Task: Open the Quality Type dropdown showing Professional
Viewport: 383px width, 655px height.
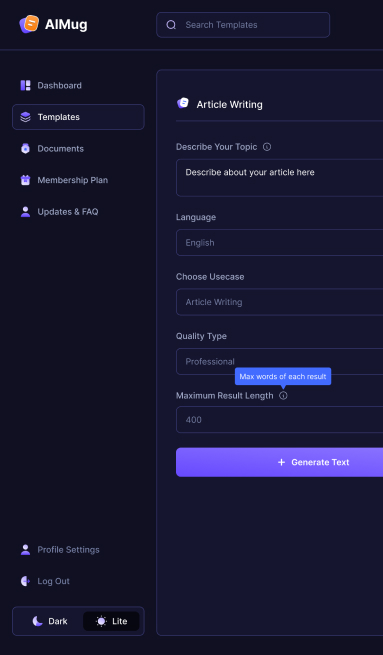Action: click(279, 361)
